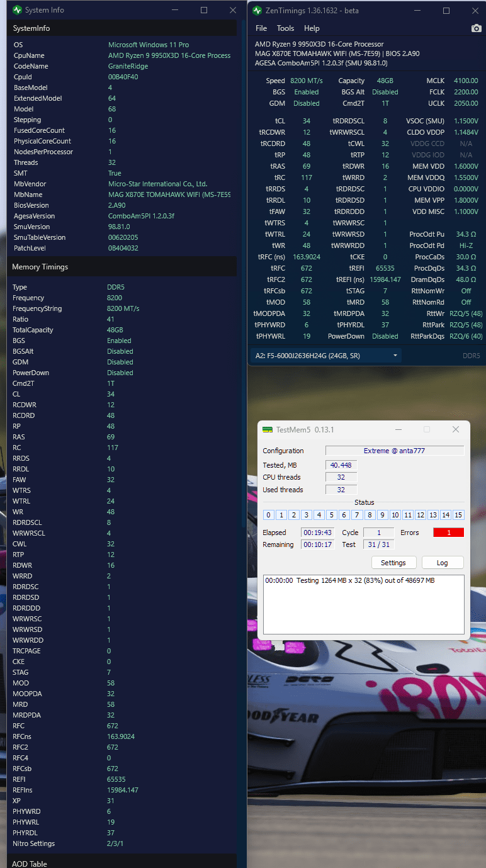Maximize the System Info window
Image resolution: width=486 pixels, height=868 pixels.
click(x=204, y=11)
